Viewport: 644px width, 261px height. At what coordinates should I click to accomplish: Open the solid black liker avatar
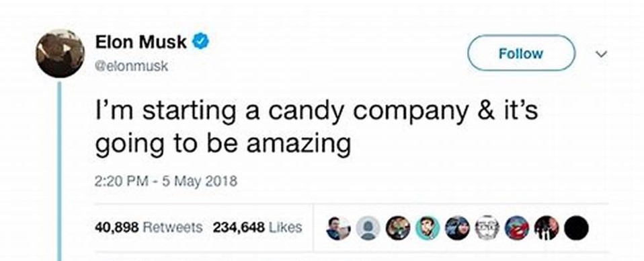[576, 228]
